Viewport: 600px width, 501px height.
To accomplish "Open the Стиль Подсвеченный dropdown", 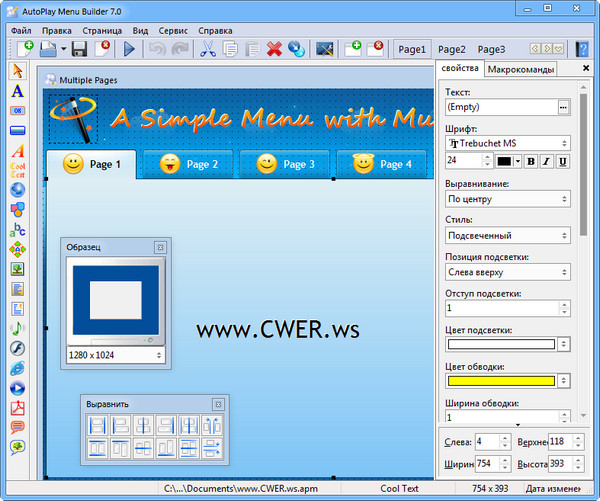I will click(x=508, y=235).
